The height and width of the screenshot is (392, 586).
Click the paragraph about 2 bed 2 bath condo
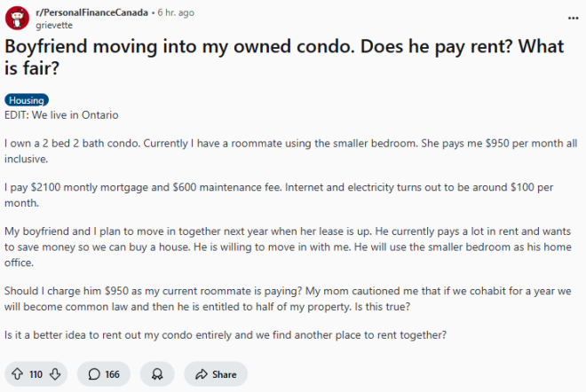pyautogui.click(x=290, y=151)
